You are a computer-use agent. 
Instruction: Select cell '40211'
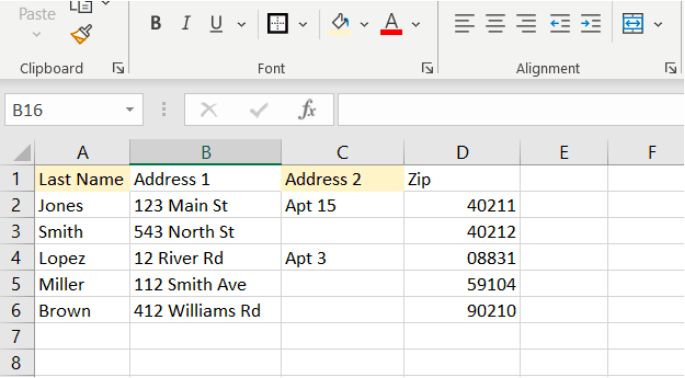click(462, 205)
